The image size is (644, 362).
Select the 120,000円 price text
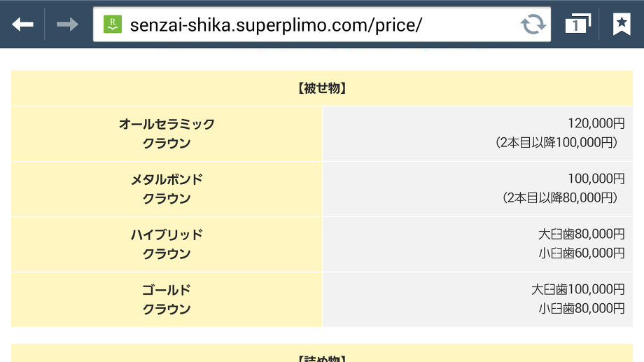[x=596, y=123]
